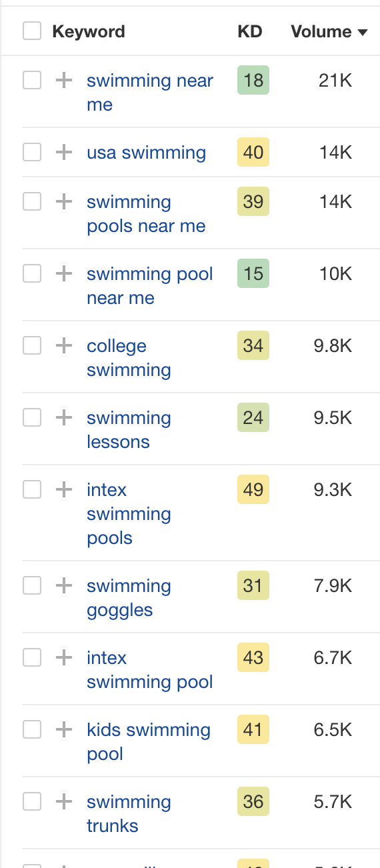Open the swimming goggles keyword link
This screenshot has height=868, width=380.
(x=129, y=598)
